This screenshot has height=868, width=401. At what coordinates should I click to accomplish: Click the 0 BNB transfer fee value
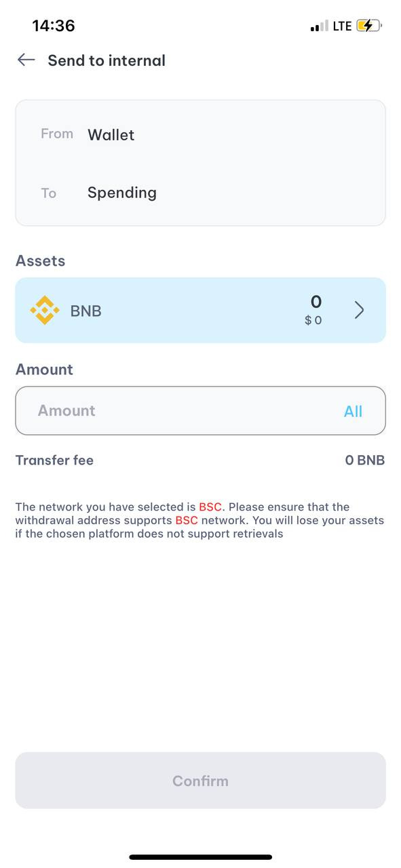(364, 460)
